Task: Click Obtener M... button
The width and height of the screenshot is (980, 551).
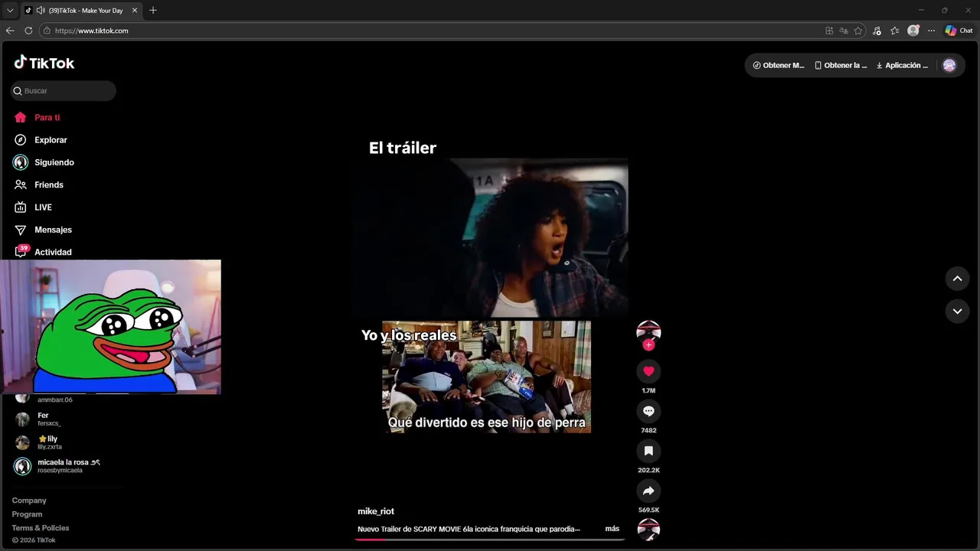Action: click(x=779, y=65)
